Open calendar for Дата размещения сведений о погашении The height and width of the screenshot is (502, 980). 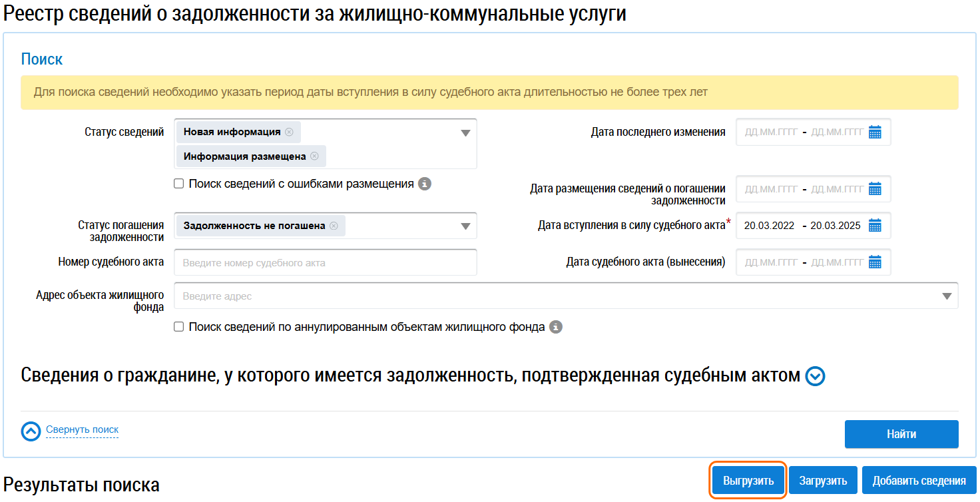(x=875, y=189)
